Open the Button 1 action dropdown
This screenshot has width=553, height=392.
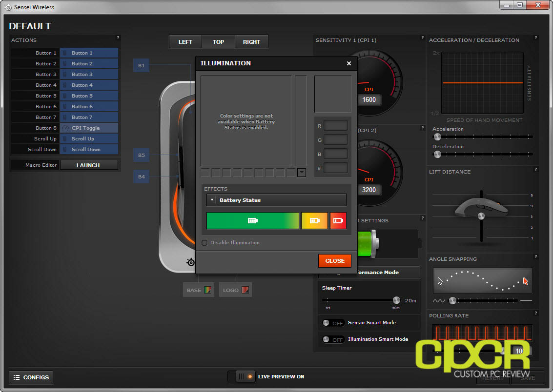pyautogui.click(x=89, y=53)
